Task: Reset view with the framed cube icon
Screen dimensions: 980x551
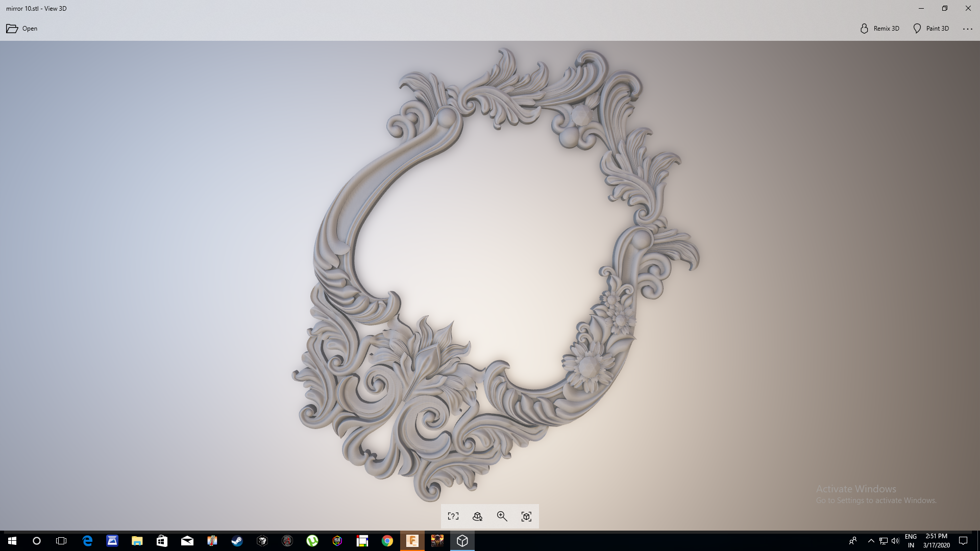Action: (x=527, y=516)
